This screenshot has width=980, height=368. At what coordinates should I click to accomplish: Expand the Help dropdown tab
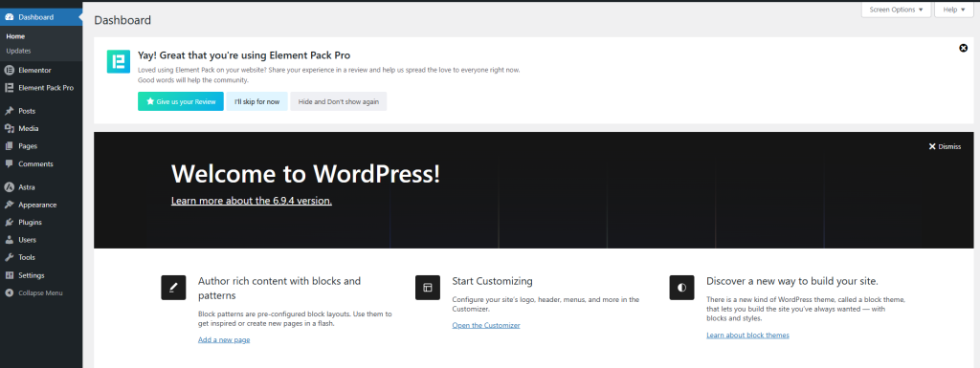pyautogui.click(x=954, y=10)
